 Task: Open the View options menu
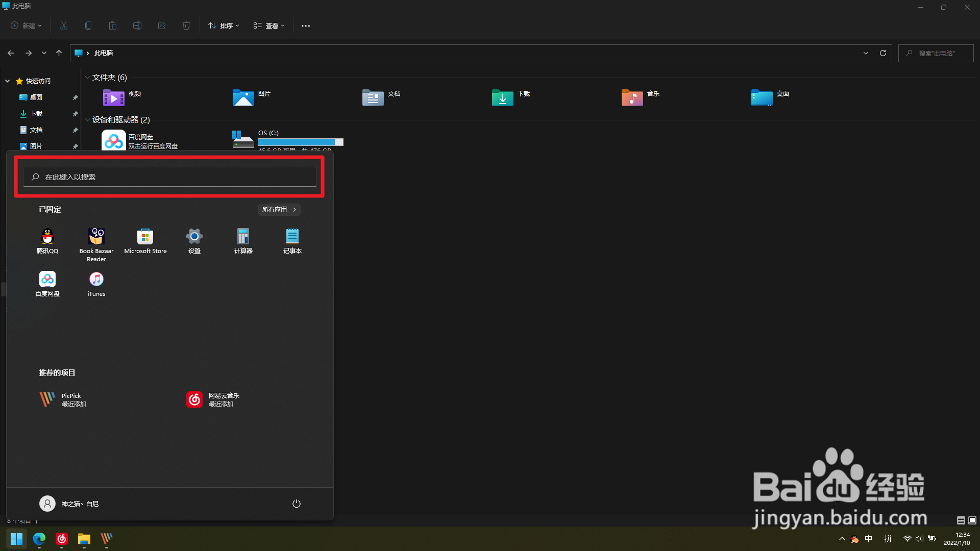[x=269, y=26]
